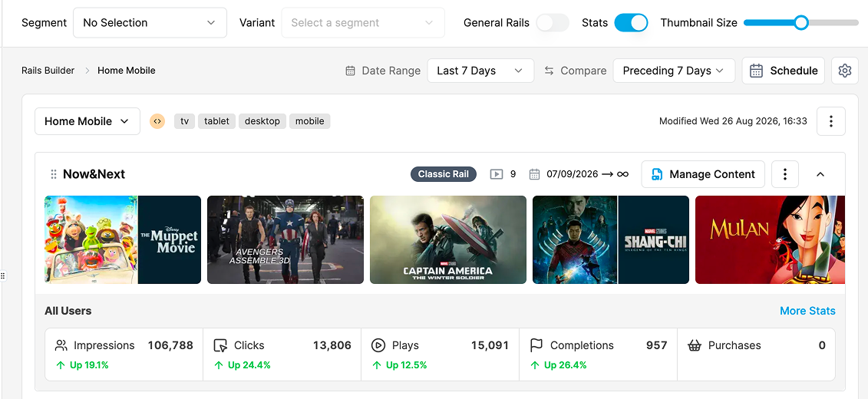Image resolution: width=868 pixels, height=399 pixels.
Task: Select the Avengers Assemble 3D thumbnail
Action: click(x=285, y=239)
